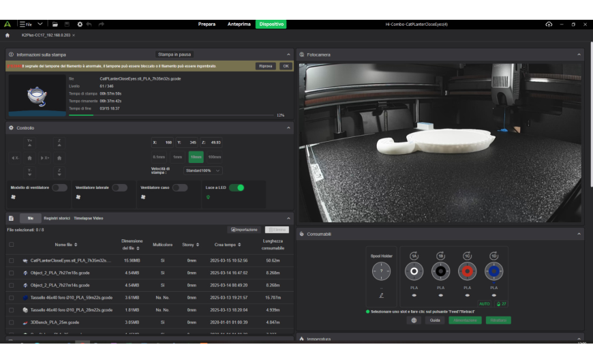Collapse the Consumabili panel
Image resolution: width=593 pixels, height=364 pixels.
pos(579,234)
